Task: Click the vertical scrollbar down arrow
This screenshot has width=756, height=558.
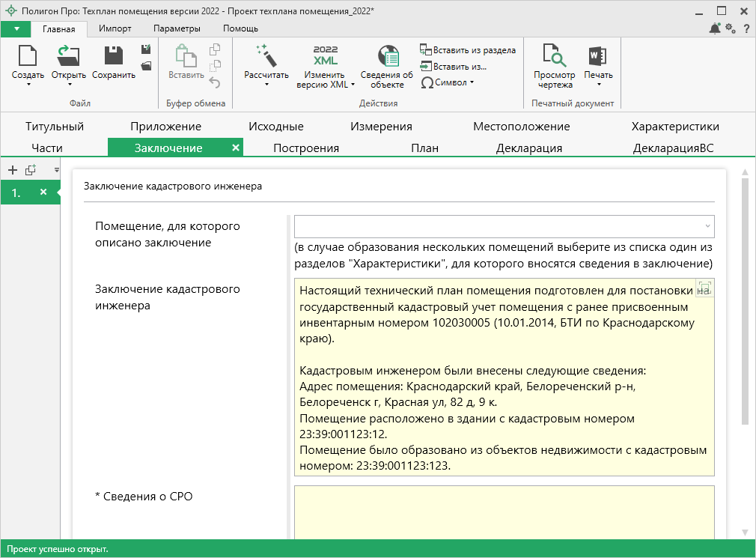Action: (x=744, y=532)
